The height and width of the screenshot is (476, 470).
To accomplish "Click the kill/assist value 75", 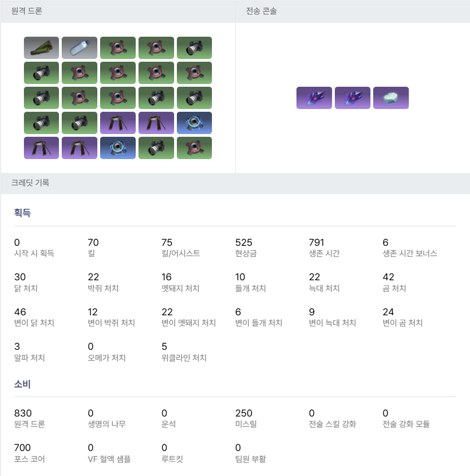I will click(x=167, y=242).
